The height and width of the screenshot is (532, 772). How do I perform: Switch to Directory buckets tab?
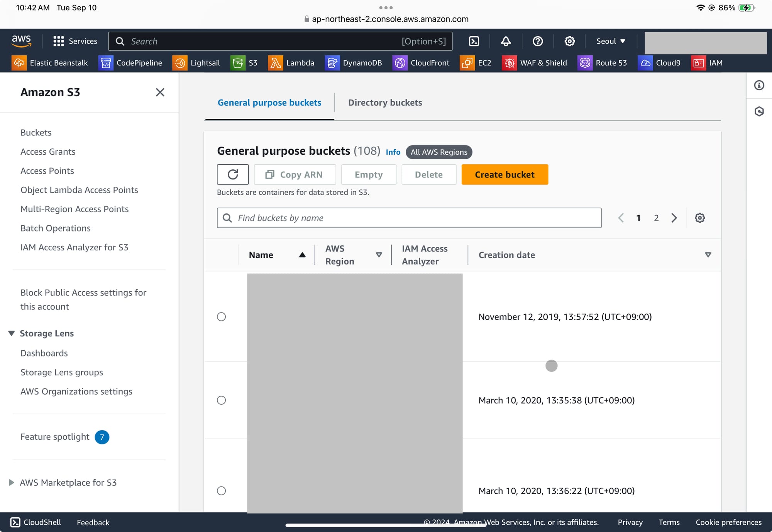point(385,103)
